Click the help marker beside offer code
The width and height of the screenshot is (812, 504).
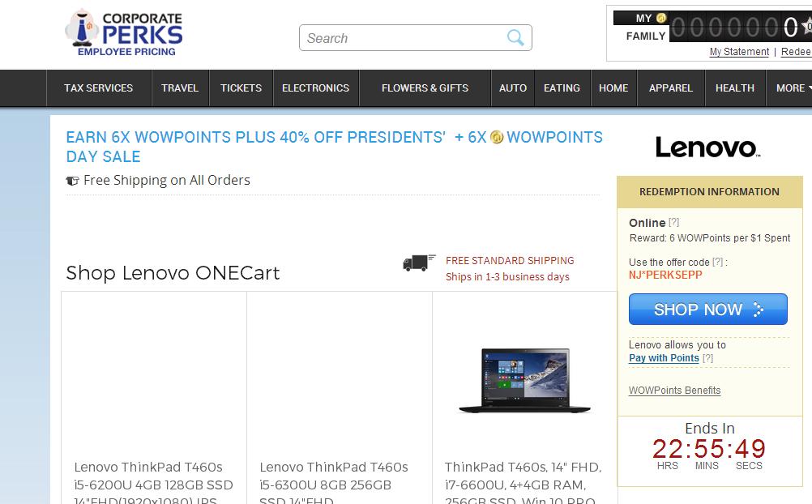718,262
